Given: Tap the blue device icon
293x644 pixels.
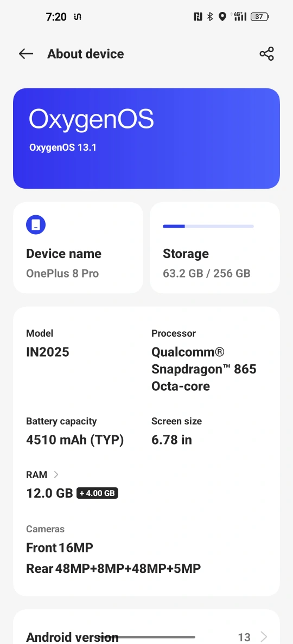Looking at the screenshot, I should point(36,225).
